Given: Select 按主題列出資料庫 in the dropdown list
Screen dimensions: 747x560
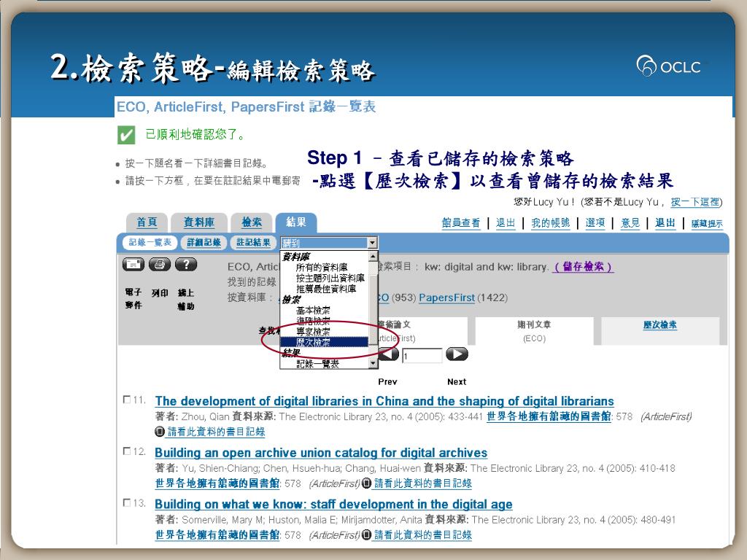Looking at the screenshot, I should click(330, 278).
